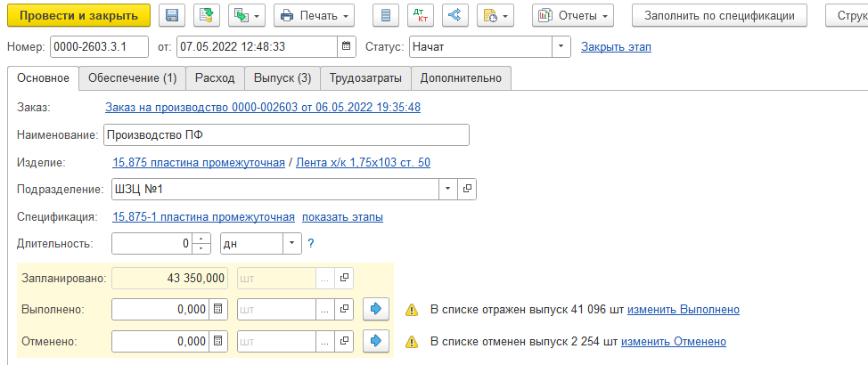Open the calculator icon in Отменено field
The height and width of the screenshot is (365, 868).
[x=218, y=341]
